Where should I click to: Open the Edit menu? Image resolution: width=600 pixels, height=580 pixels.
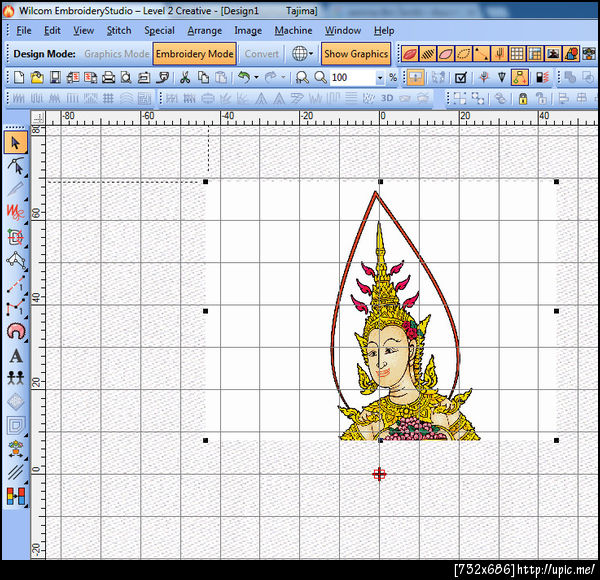pyautogui.click(x=52, y=30)
